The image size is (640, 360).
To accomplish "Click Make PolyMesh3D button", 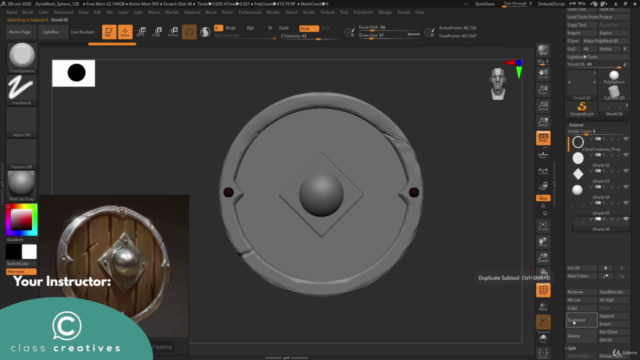I will coord(606,41).
